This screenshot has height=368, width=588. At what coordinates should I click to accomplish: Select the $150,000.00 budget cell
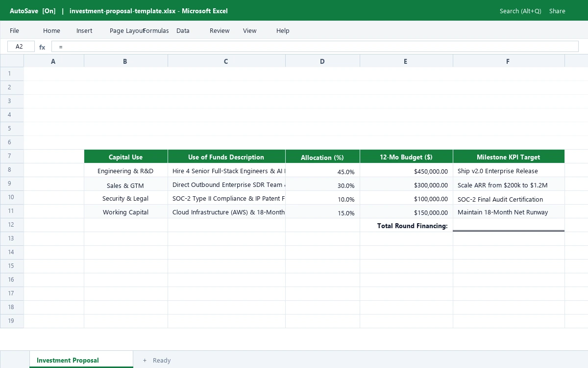pyautogui.click(x=406, y=211)
